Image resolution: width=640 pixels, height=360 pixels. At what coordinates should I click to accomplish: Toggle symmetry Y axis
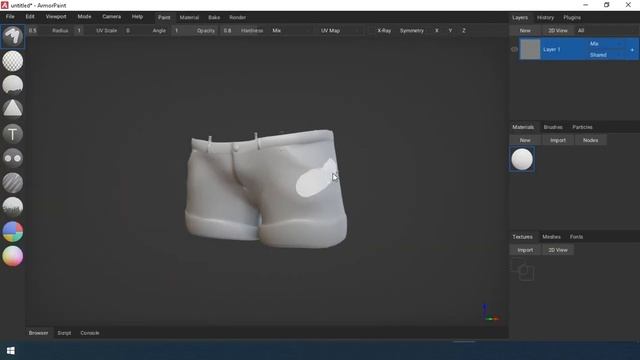click(450, 31)
